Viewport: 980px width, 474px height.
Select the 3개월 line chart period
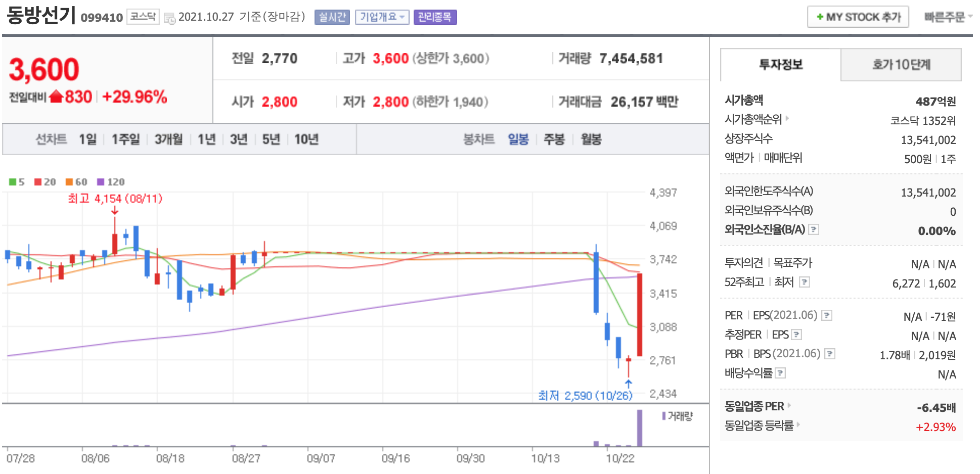[168, 139]
